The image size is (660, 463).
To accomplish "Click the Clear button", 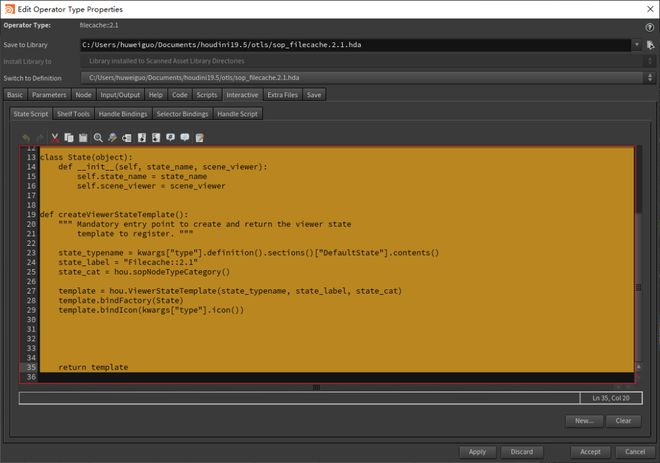I will pyautogui.click(x=622, y=421).
